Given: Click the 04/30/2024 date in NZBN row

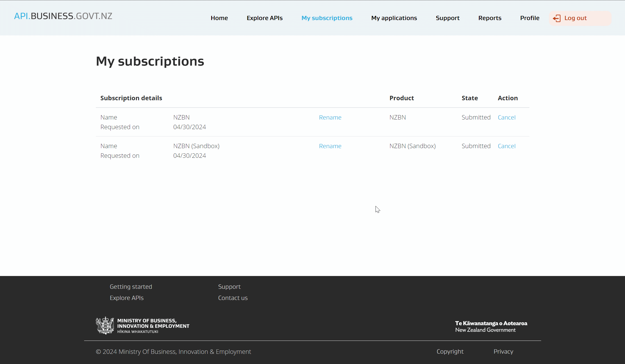Looking at the screenshot, I should (x=190, y=127).
